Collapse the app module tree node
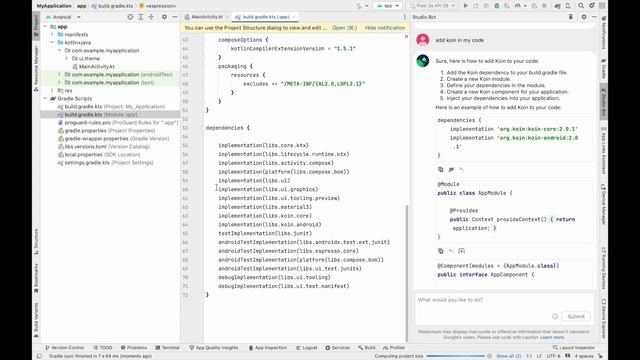The height and width of the screenshot is (360, 640). pos(45,27)
